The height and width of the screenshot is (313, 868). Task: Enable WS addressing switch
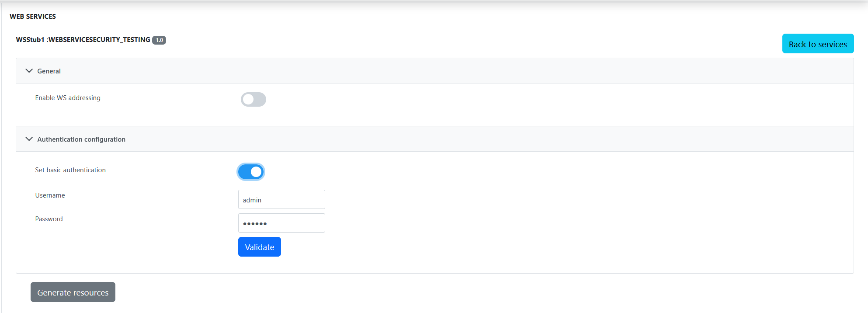pyautogui.click(x=253, y=99)
